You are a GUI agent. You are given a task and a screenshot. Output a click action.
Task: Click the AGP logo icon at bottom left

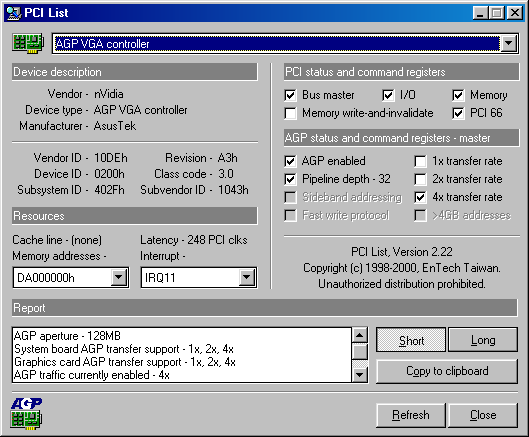26,413
